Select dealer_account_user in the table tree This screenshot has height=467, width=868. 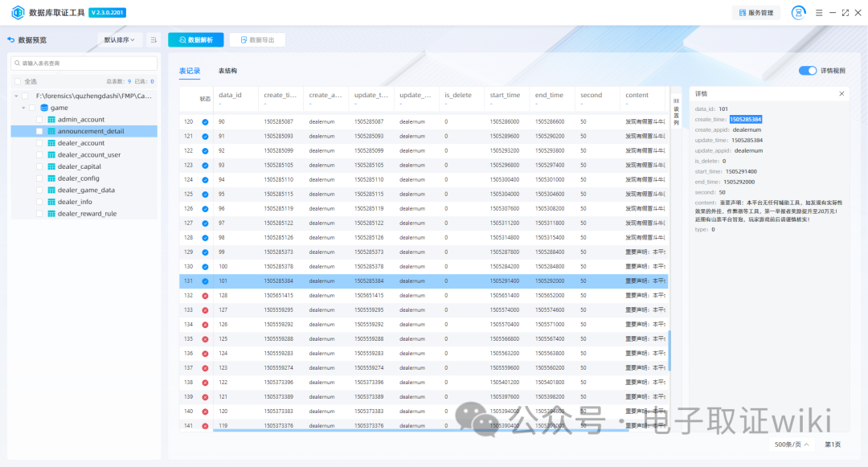tap(89, 155)
